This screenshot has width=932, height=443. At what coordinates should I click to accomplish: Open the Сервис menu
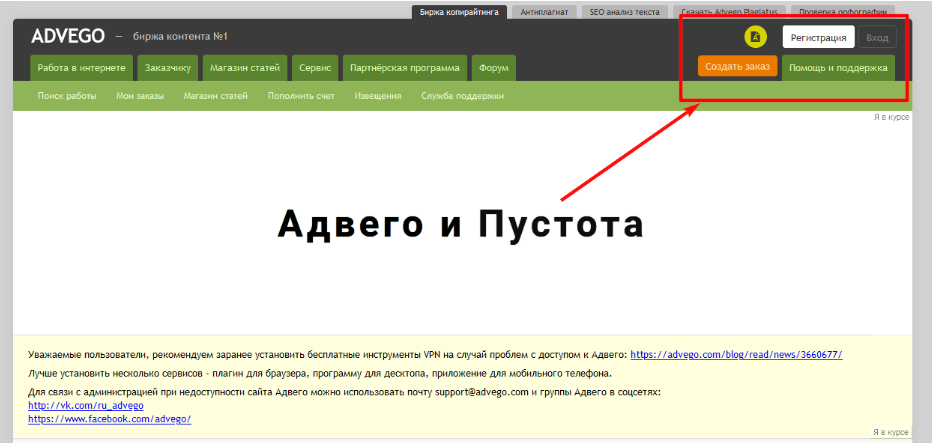315,68
